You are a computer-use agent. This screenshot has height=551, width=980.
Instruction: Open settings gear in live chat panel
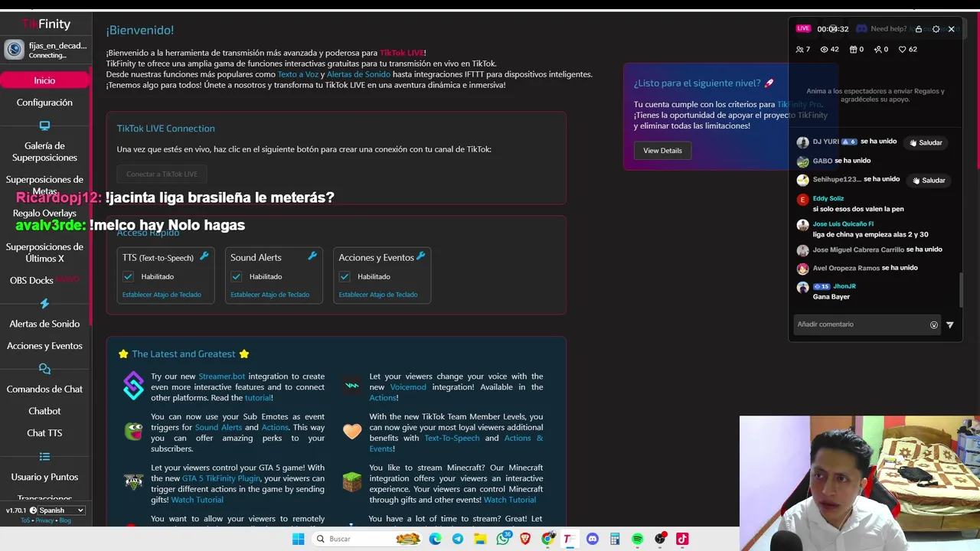click(936, 29)
